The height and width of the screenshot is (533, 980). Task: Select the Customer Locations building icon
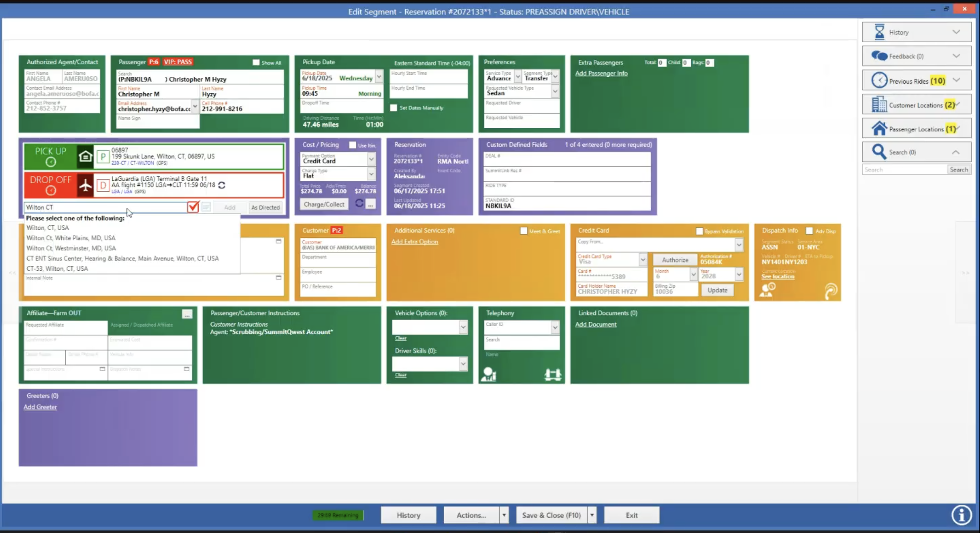pos(880,104)
